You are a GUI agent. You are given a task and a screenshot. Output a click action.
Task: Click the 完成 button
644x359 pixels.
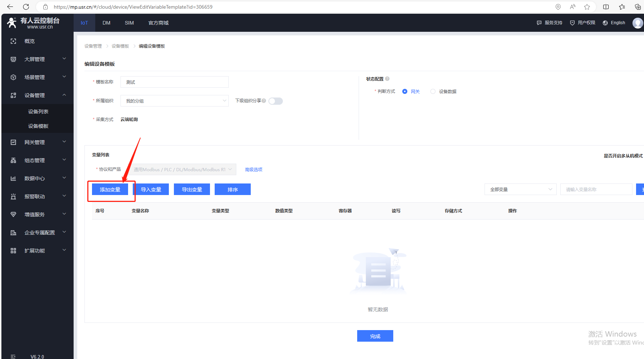(375, 336)
